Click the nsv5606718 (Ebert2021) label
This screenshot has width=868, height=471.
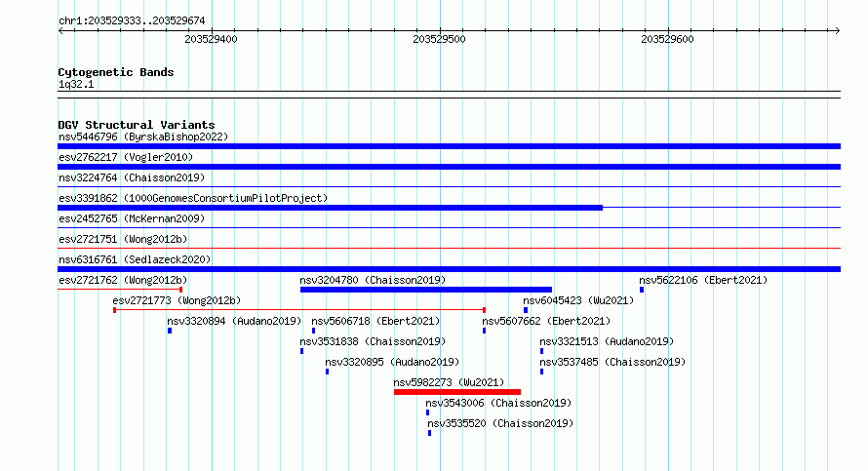pyautogui.click(x=375, y=321)
